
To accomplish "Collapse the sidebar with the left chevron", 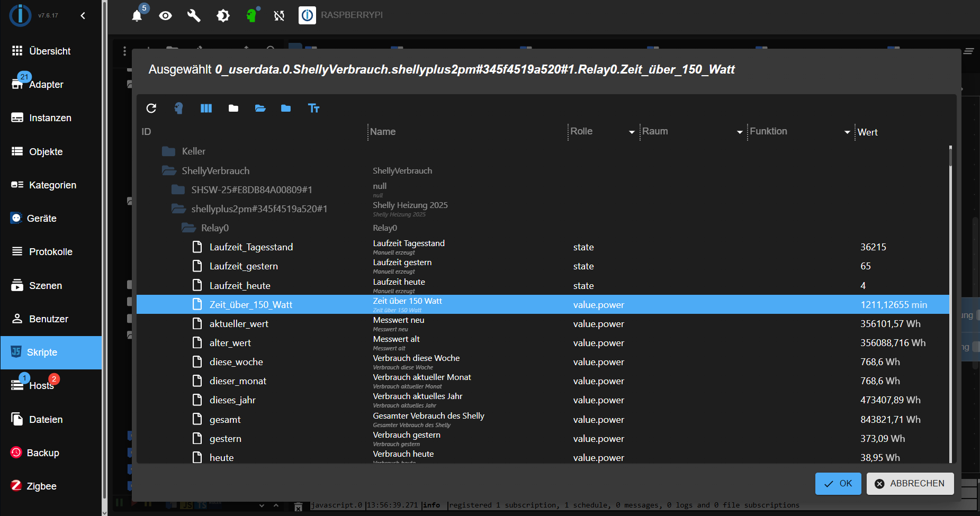I will click(x=83, y=15).
